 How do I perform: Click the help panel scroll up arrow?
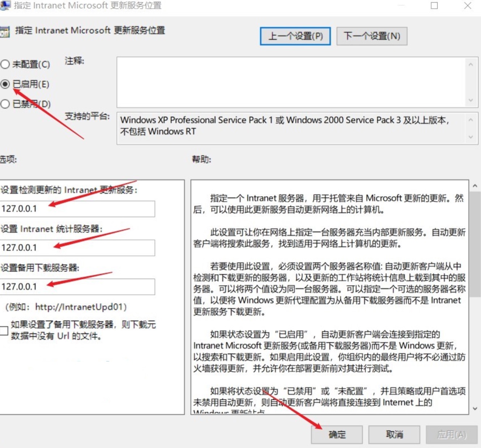(475, 186)
